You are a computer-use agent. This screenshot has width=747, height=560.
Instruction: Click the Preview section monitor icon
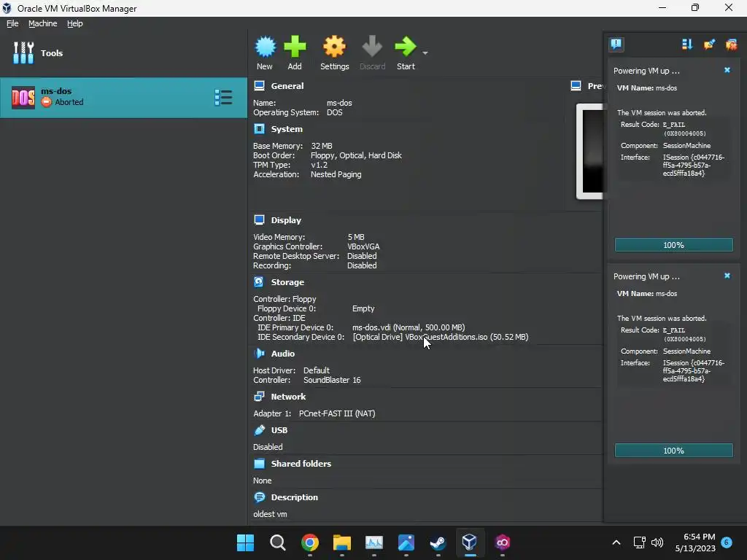click(576, 86)
